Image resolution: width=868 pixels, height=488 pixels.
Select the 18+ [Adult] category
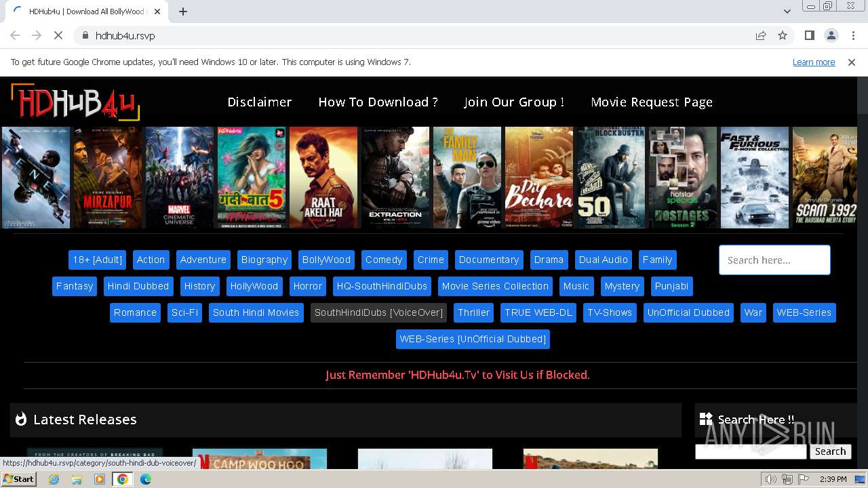pos(98,260)
